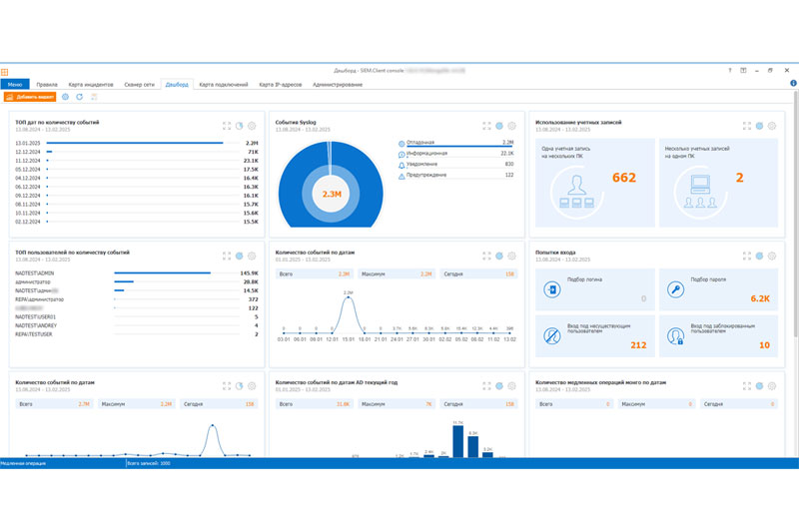Viewport: 799px width, 532px height.
Task: Open settings gear of ТОП дат widget
Action: (x=252, y=126)
